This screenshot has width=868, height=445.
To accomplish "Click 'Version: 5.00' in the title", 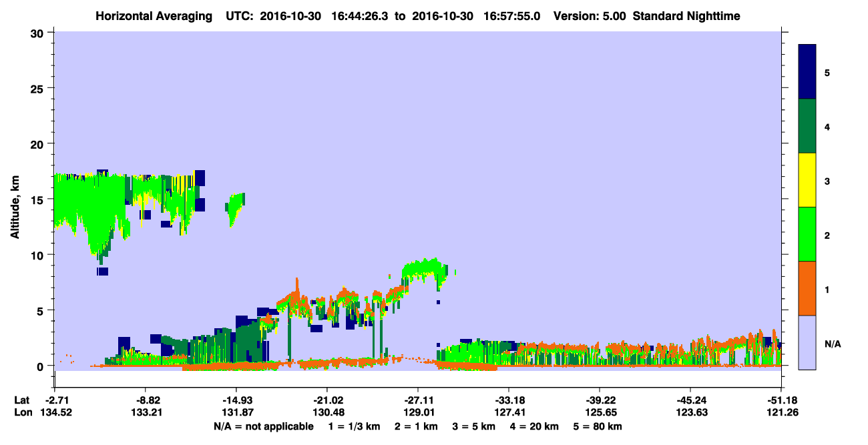I will click(x=588, y=16).
